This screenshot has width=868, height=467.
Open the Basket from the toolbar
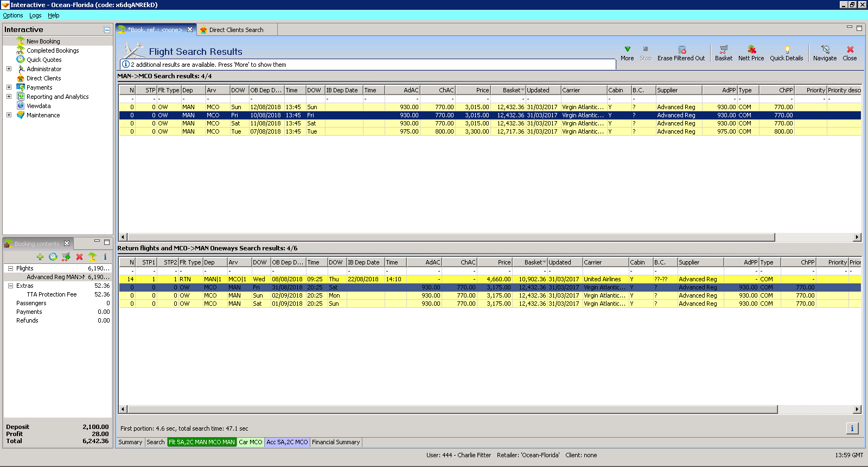723,53
